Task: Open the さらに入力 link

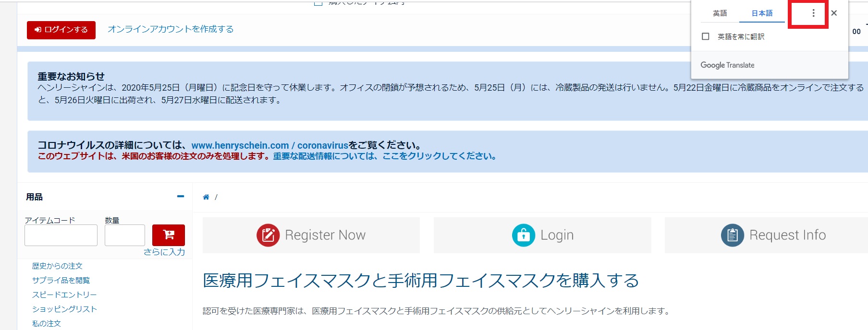Action: pyautogui.click(x=164, y=252)
